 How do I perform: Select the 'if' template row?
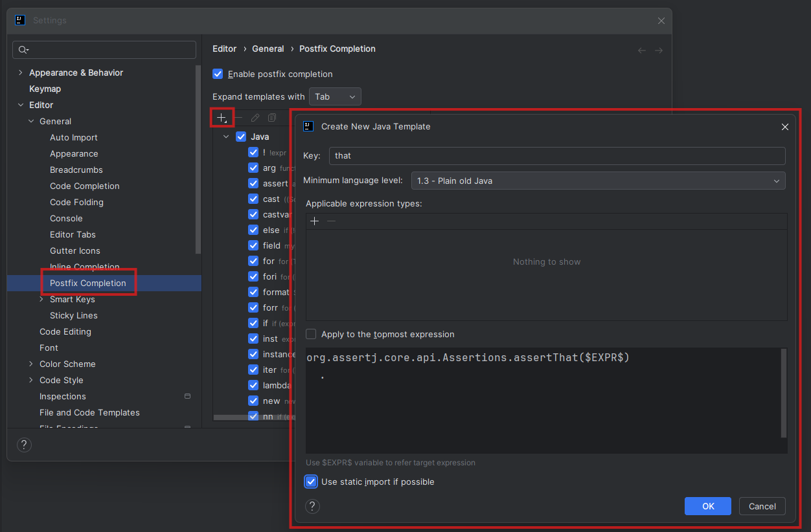pos(271,323)
